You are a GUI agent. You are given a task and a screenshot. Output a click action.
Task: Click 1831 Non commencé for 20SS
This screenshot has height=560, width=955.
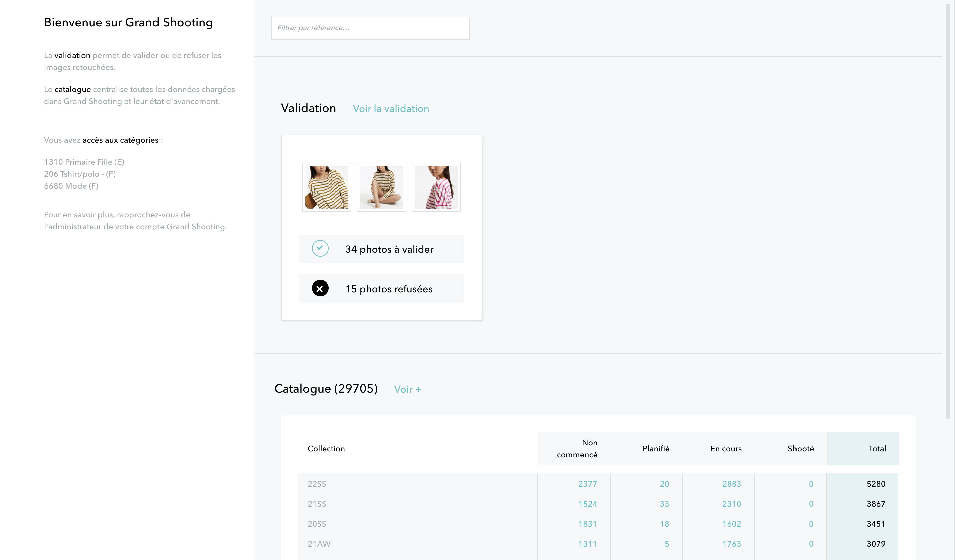(587, 524)
